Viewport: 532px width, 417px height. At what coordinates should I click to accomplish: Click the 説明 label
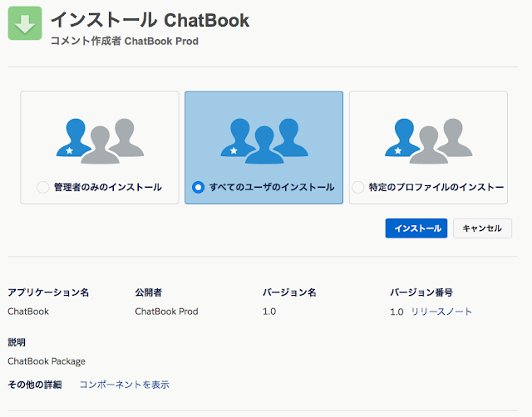click(17, 342)
